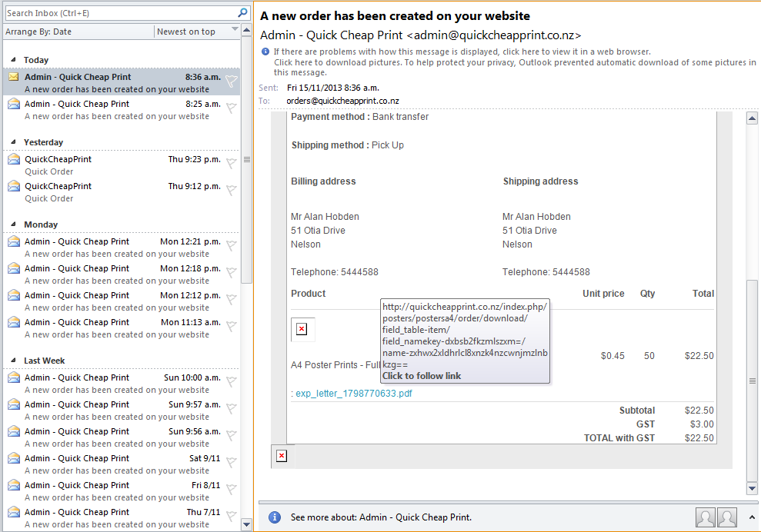Viewport: 761px width, 532px height.
Task: Click envelope icon of the 8:25 a.m. message
Action: pos(14,103)
